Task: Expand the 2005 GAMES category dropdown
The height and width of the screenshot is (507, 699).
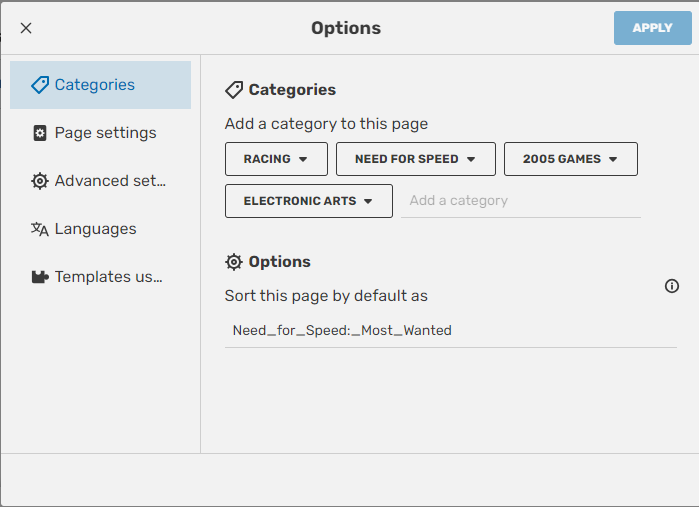Action: 613,159
